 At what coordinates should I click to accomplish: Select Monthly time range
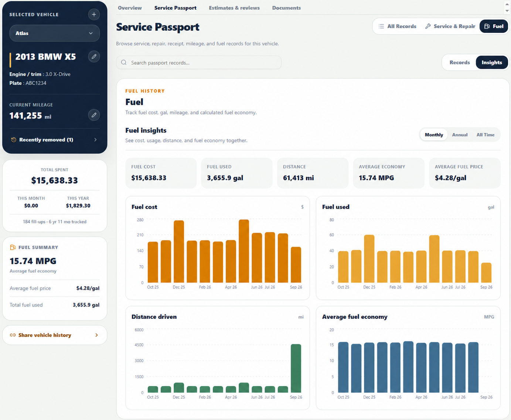coord(434,135)
